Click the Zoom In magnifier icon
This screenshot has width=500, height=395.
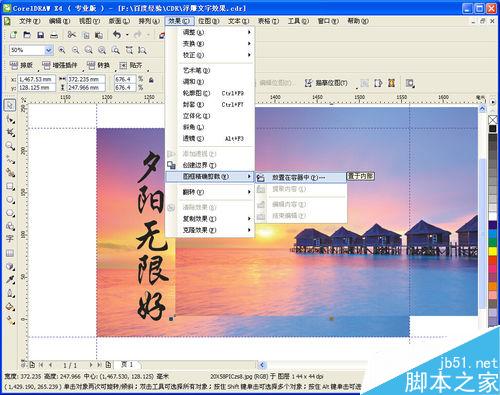(62, 50)
